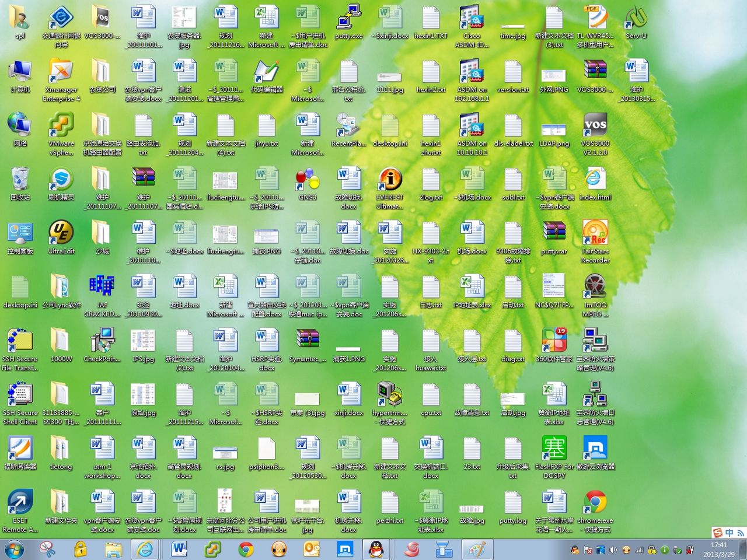Open the QQ penguin taskbar button
This screenshot has width=747, height=560.
coord(376,549)
